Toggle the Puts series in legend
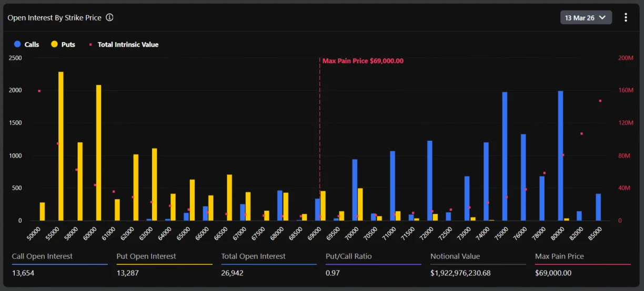This screenshot has height=291, width=644. click(68, 45)
